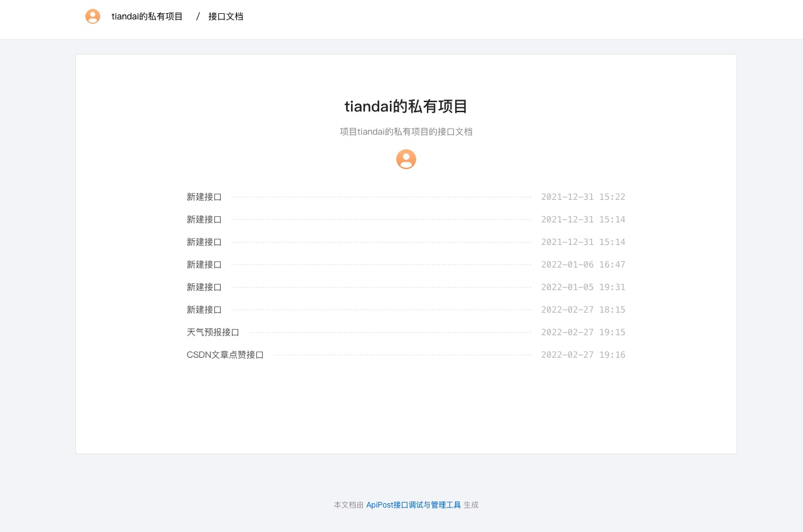The width and height of the screenshot is (803, 532).
Task: Open the 新建接口 entry dated 2022-01-06 16:47
Action: (x=204, y=264)
